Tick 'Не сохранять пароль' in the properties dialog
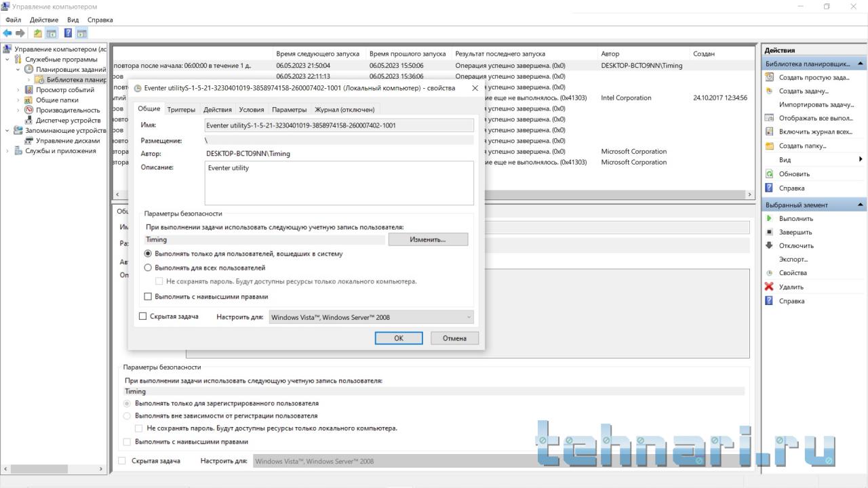868x488 pixels. [x=159, y=281]
